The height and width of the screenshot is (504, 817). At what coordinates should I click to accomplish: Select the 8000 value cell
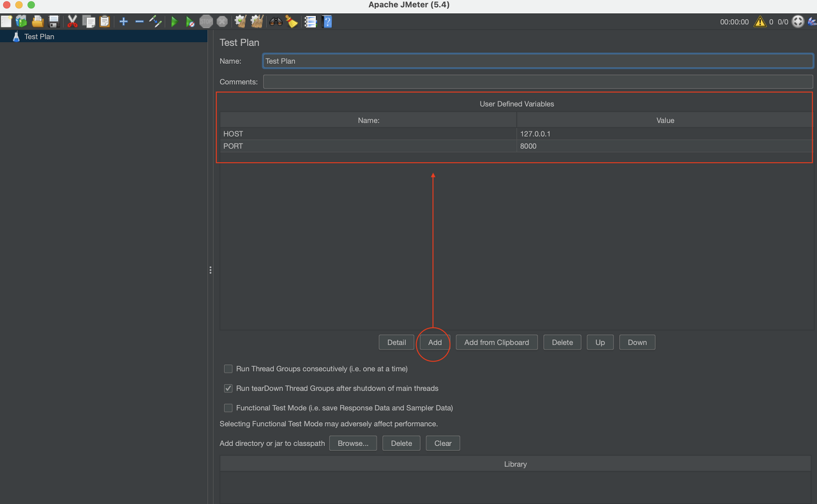[x=664, y=146]
